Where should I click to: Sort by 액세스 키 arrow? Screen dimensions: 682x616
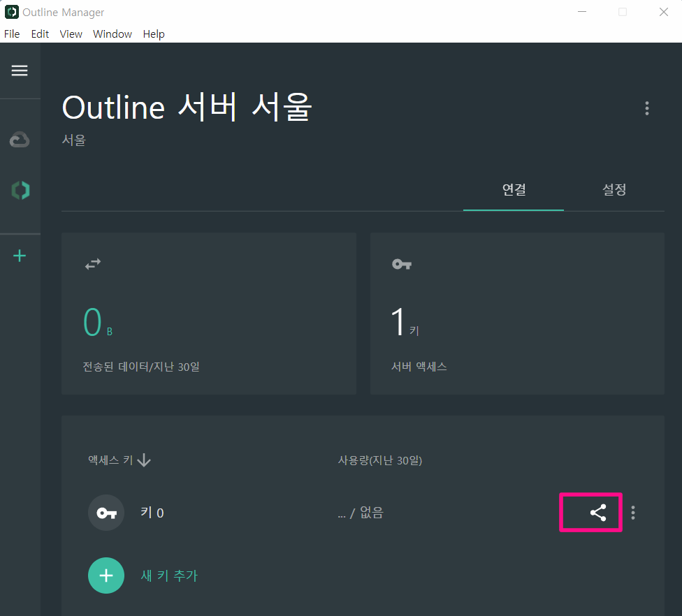pos(144,460)
